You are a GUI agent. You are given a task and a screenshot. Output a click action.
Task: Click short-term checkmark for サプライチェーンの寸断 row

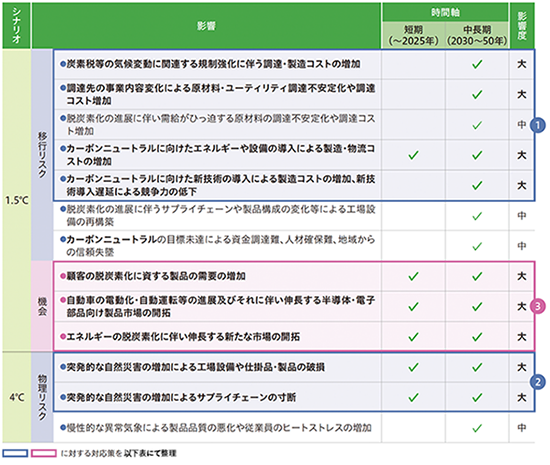click(414, 397)
